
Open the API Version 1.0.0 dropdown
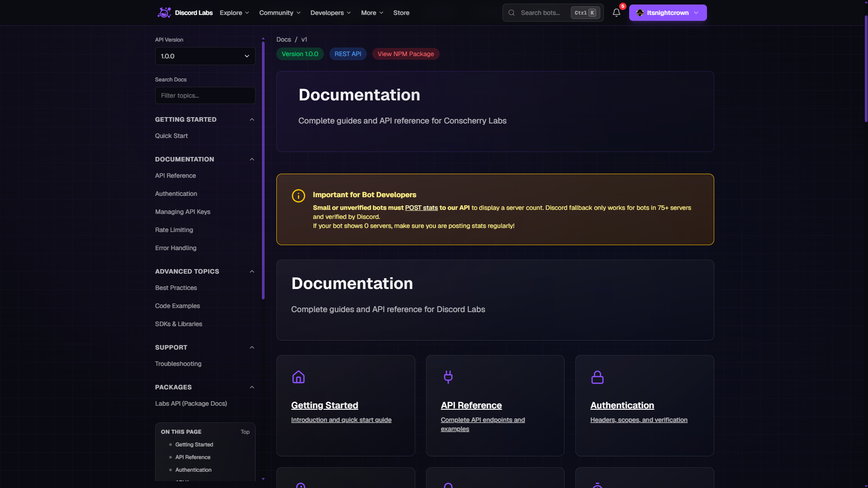click(x=205, y=56)
